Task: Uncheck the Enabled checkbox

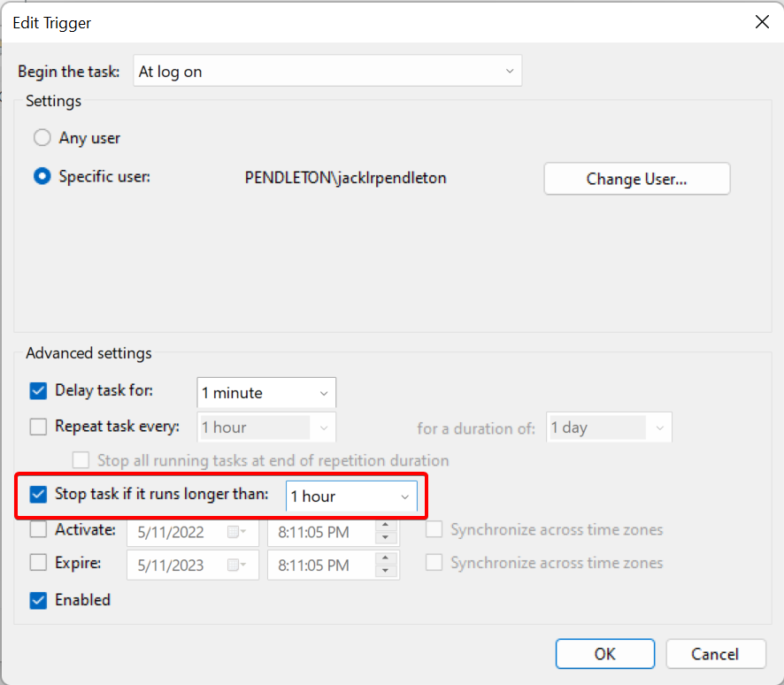Action: tap(39, 600)
